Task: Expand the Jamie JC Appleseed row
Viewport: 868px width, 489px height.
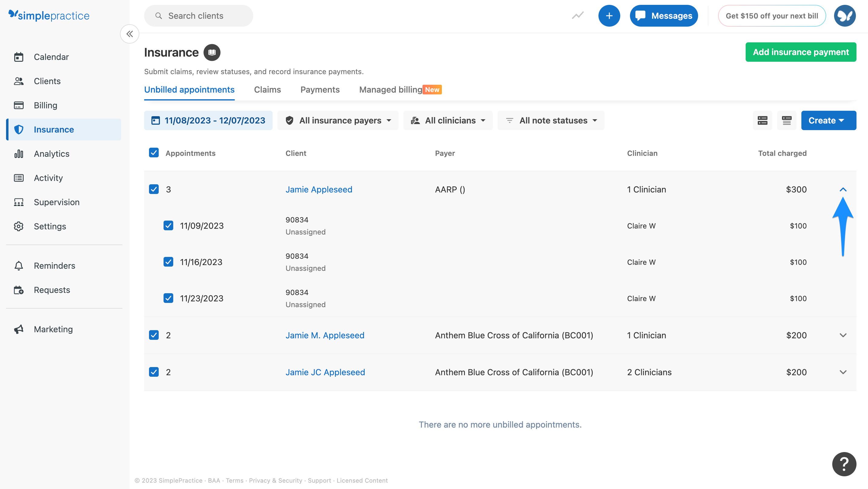Action: click(x=843, y=372)
